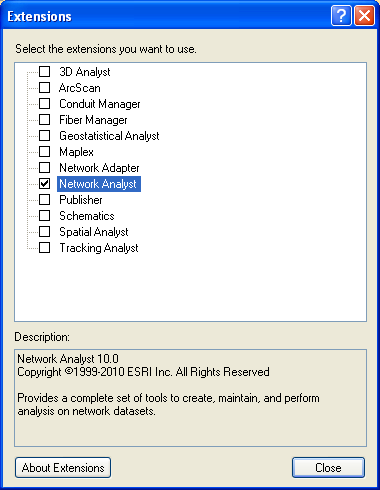This screenshot has height=490, width=380.
Task: Click the Close button
Action: pos(328,468)
